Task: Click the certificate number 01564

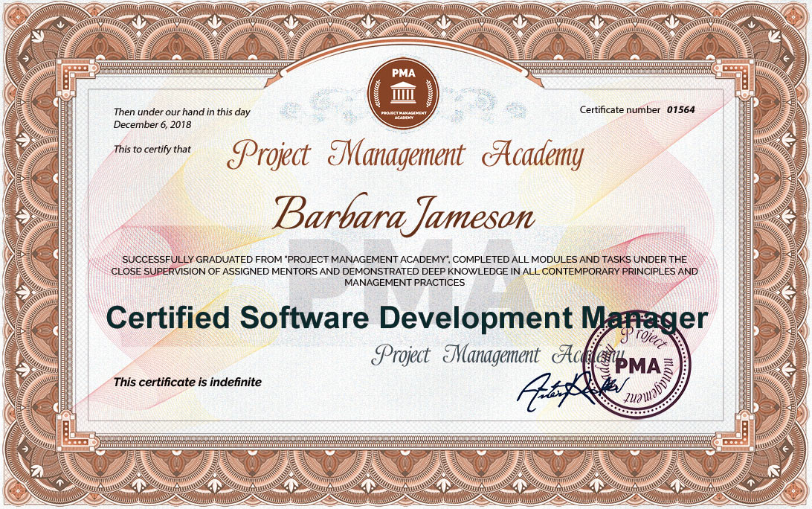Action: tap(679, 108)
